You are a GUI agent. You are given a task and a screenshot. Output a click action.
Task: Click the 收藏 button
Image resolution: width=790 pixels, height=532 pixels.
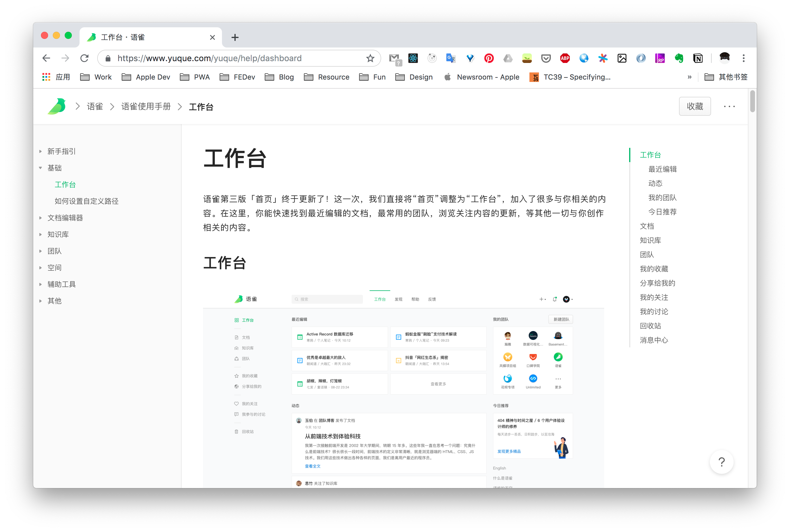coord(694,107)
